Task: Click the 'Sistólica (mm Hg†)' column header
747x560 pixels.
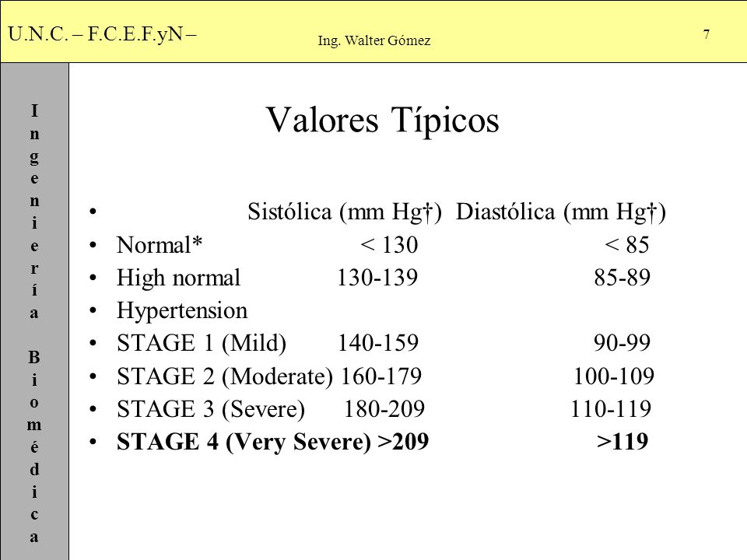Action: (x=345, y=212)
